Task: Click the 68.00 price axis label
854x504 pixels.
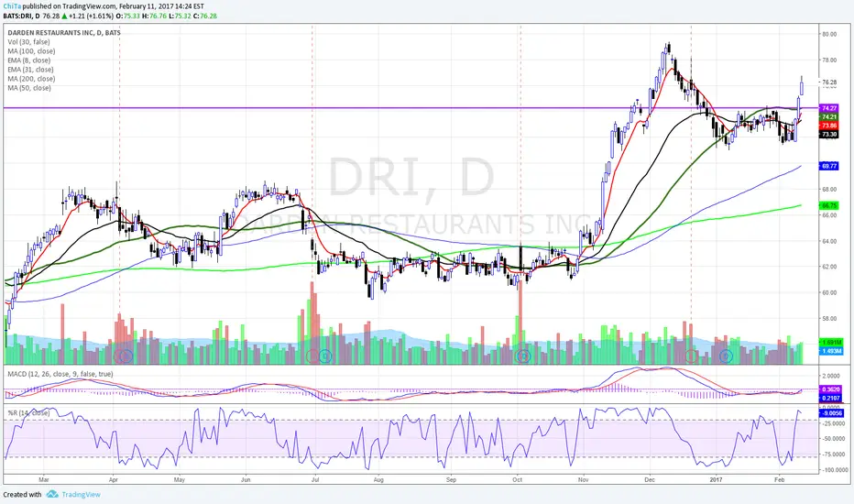Action: [829, 190]
